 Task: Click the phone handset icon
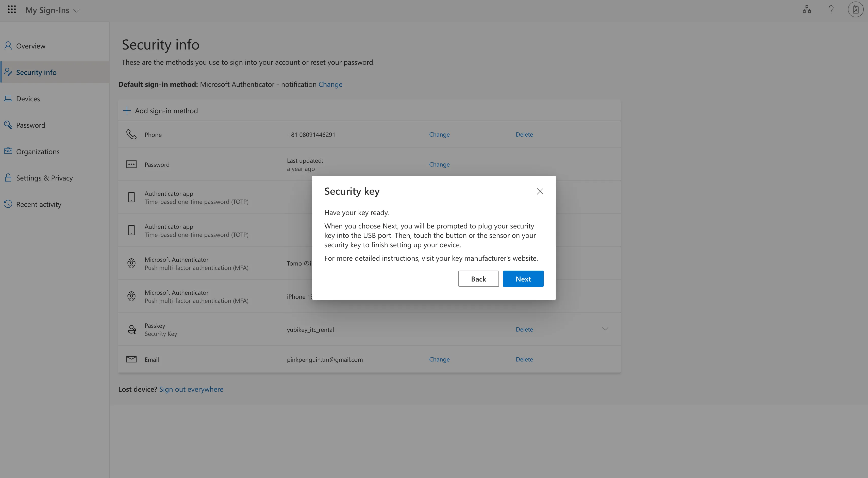(131, 135)
